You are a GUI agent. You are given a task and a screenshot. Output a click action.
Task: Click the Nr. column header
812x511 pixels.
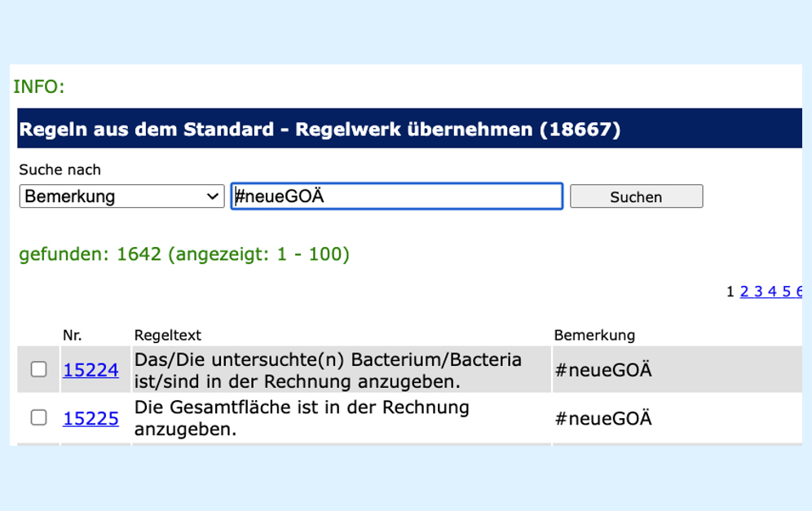pos(73,335)
